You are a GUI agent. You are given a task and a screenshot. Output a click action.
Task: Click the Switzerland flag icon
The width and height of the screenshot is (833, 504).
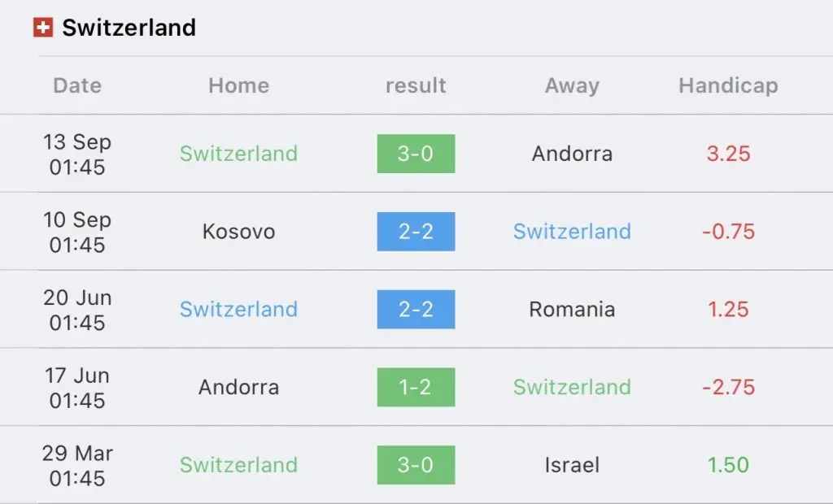[x=43, y=28]
